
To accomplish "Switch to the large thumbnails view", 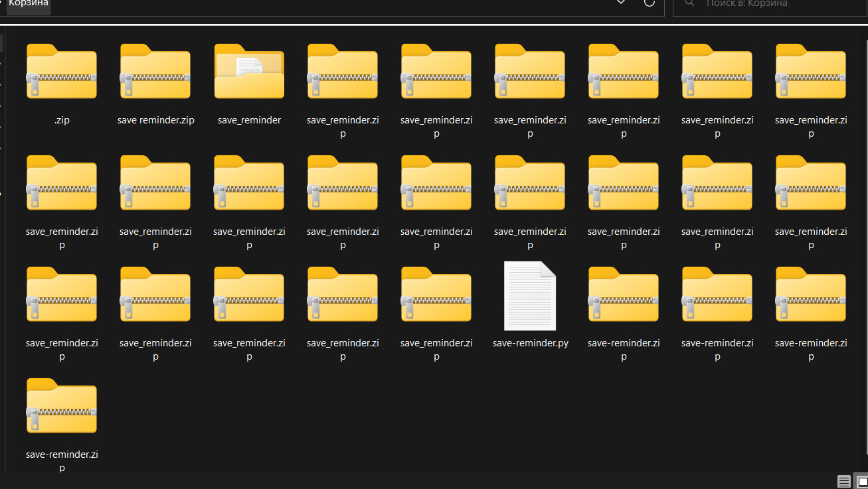I will [860, 482].
